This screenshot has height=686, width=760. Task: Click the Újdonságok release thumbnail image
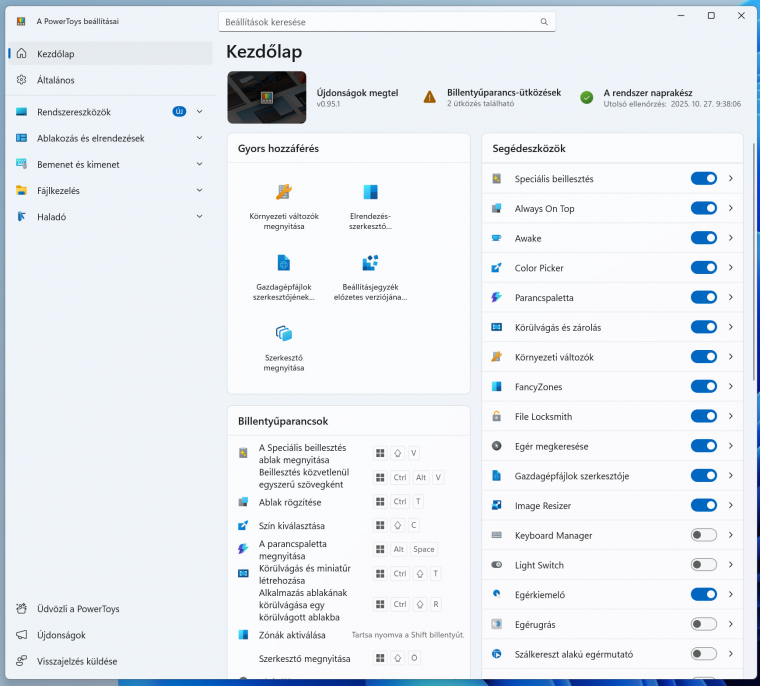tap(266, 97)
